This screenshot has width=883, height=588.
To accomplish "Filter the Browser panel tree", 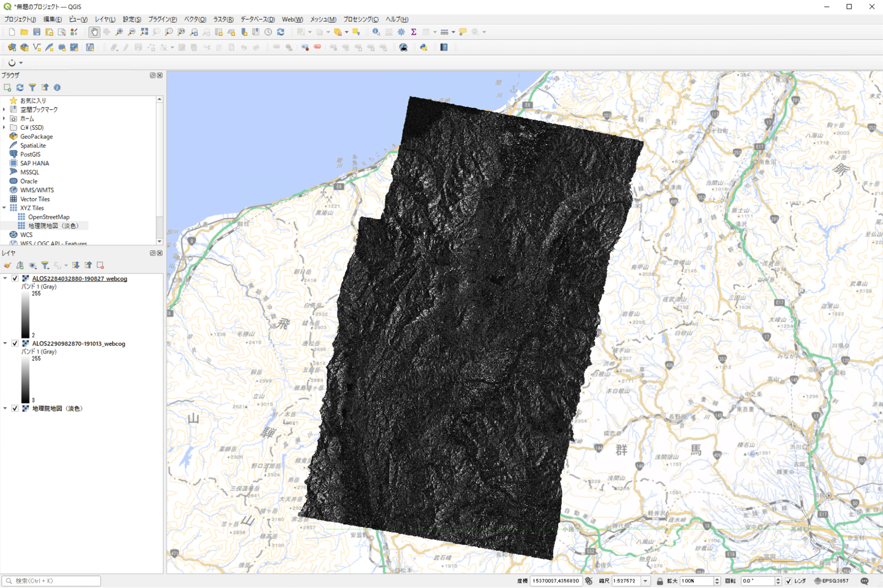I will click(32, 87).
